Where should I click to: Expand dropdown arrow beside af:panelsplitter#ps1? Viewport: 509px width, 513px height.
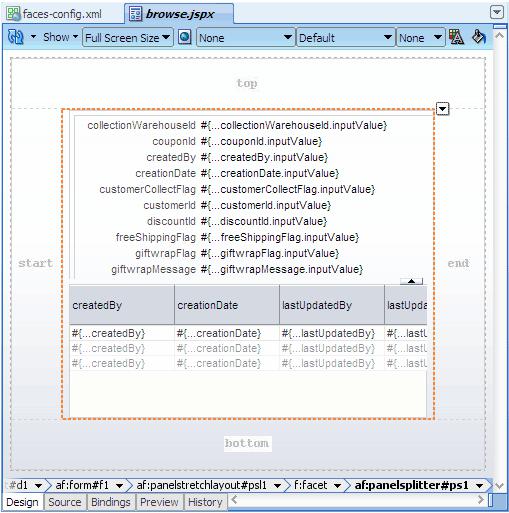pyautogui.click(x=480, y=486)
